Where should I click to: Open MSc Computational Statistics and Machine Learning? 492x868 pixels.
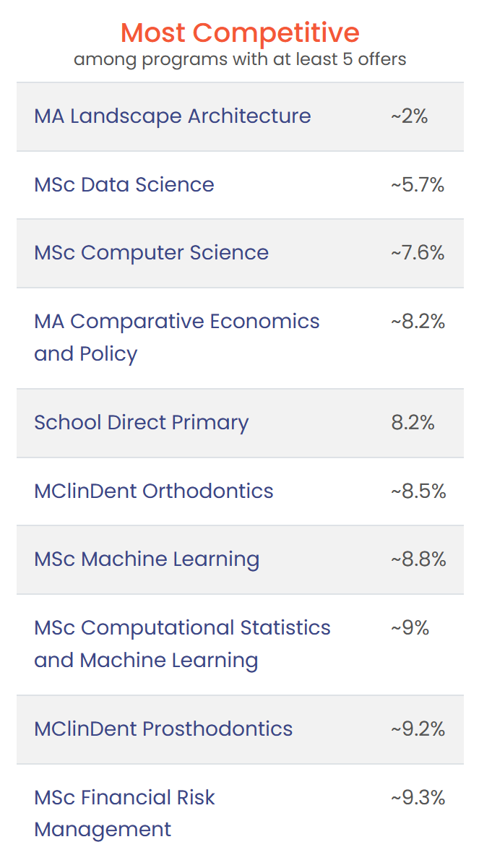coord(182,644)
